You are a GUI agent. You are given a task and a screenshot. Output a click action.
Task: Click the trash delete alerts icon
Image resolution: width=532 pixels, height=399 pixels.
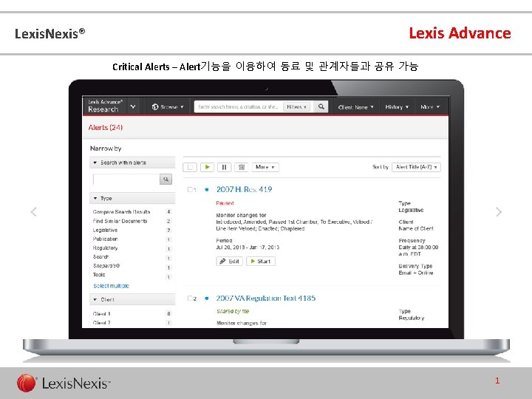click(242, 167)
